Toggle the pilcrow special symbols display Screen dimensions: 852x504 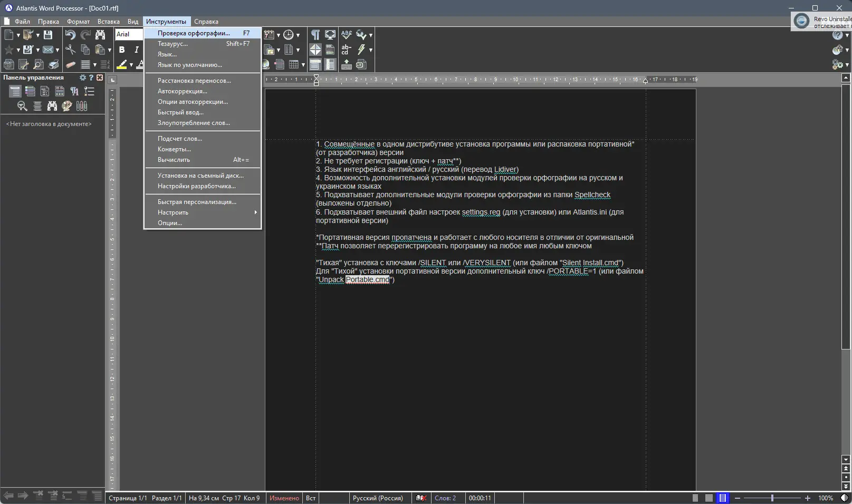315,35
